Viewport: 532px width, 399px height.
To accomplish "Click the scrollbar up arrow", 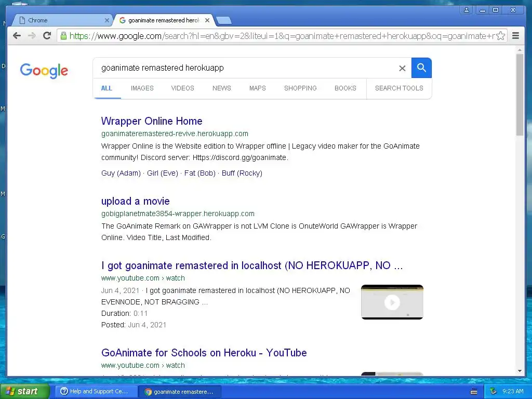I will pyautogui.click(x=520, y=50).
